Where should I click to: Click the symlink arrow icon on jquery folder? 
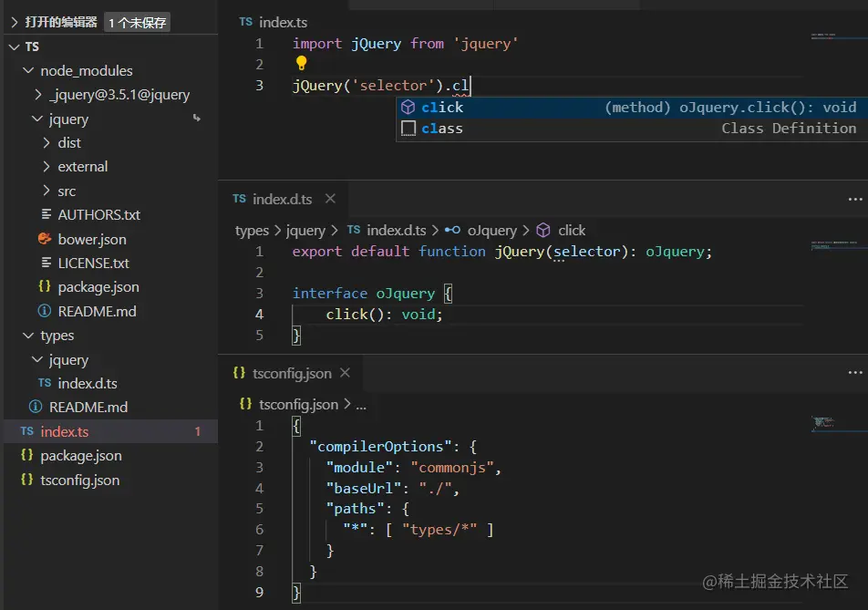coord(197,118)
